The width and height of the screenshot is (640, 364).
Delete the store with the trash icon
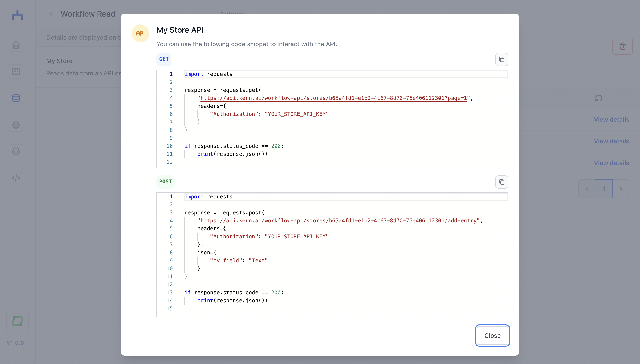pos(622,46)
